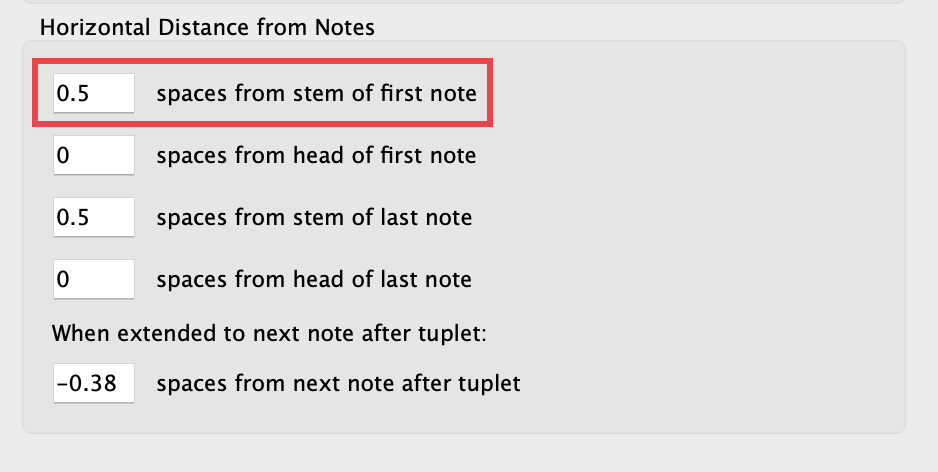The image size is (938, 472).
Task: Place cursor in the topmost 0.5 text box
Action: pos(93,94)
